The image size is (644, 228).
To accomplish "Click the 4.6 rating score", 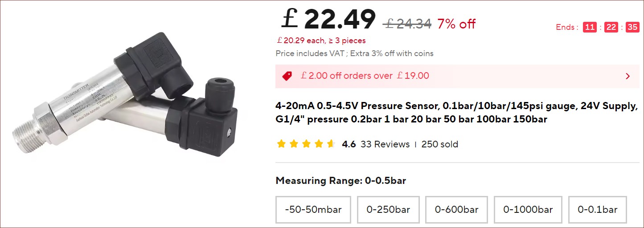I will [x=349, y=144].
